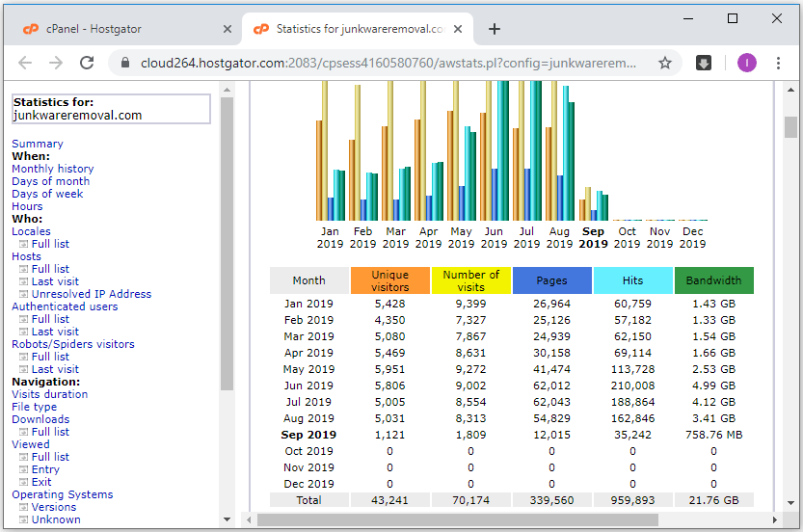Open Chrome's three-dot menu

[780, 63]
